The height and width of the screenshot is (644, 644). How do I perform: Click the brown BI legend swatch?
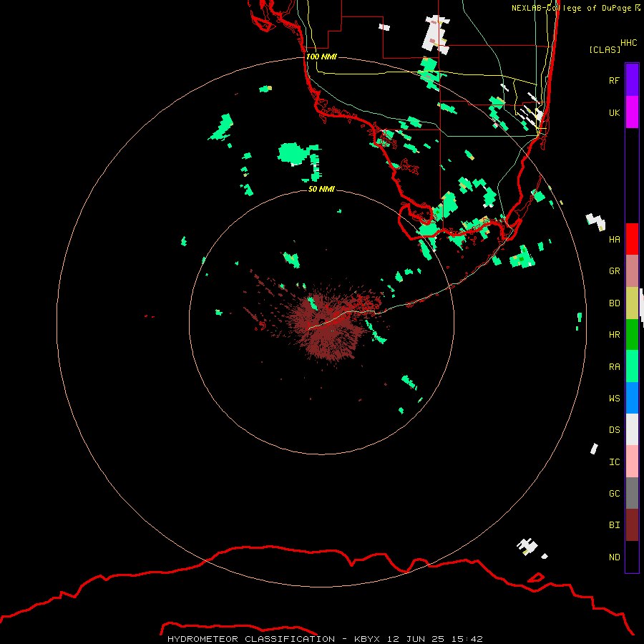[632, 525]
